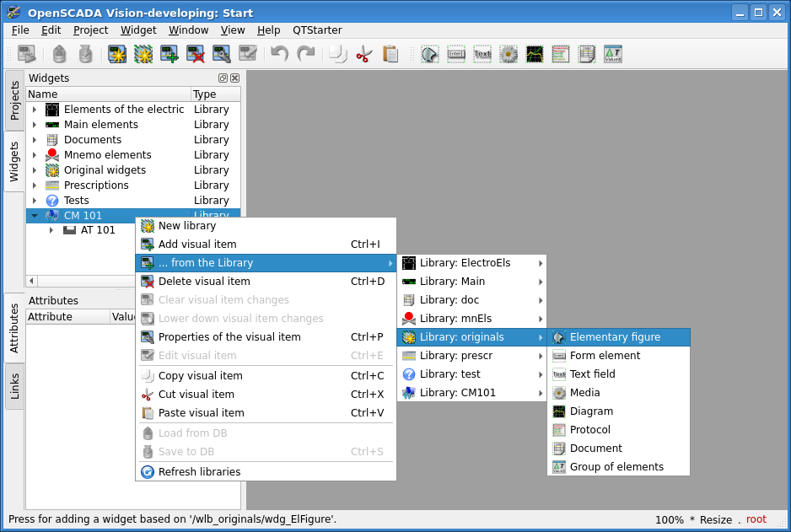791x532 pixels.
Task: Expand the Main elements library node
Action: (35, 125)
